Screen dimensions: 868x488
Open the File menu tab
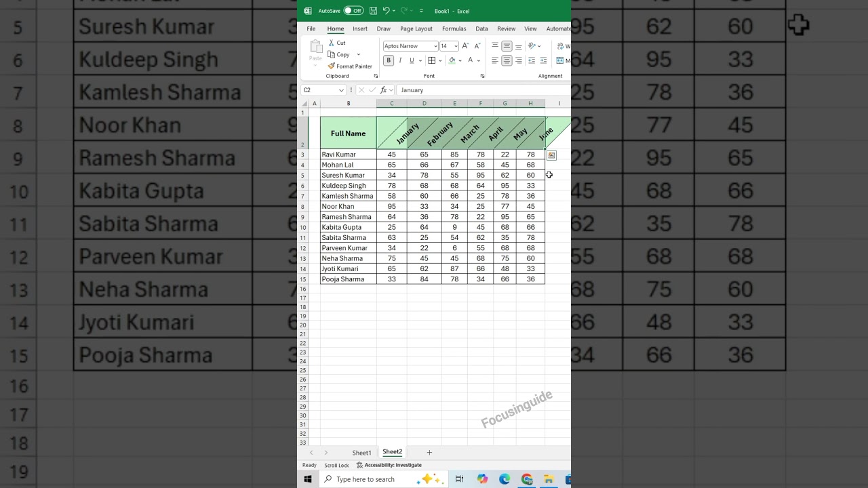click(311, 29)
